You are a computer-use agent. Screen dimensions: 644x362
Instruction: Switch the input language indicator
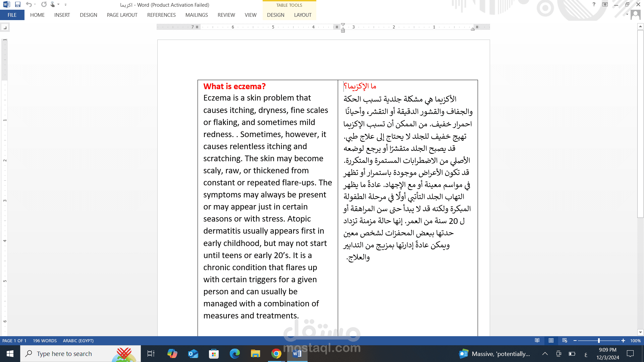586,354
